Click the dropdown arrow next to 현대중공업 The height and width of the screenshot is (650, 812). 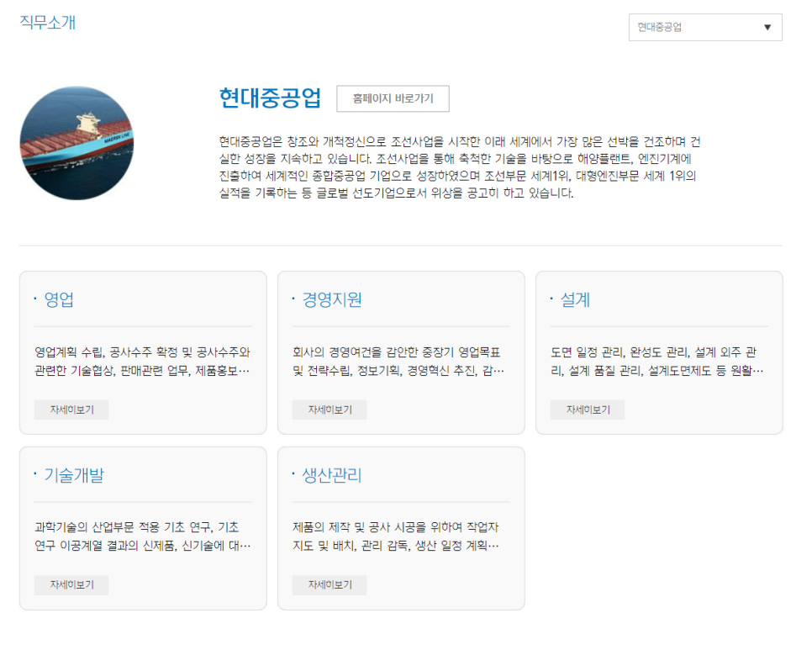(x=767, y=27)
